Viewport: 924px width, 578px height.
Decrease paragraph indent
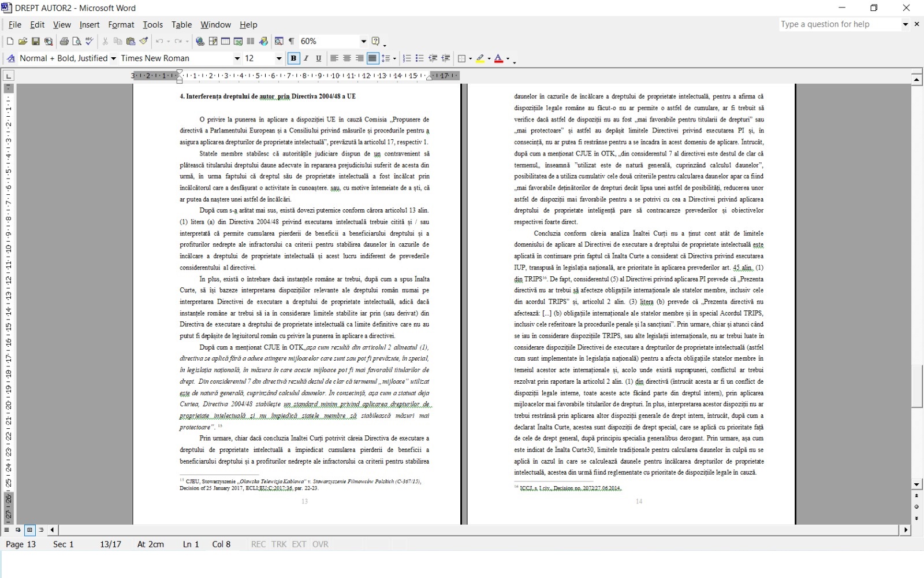click(433, 58)
